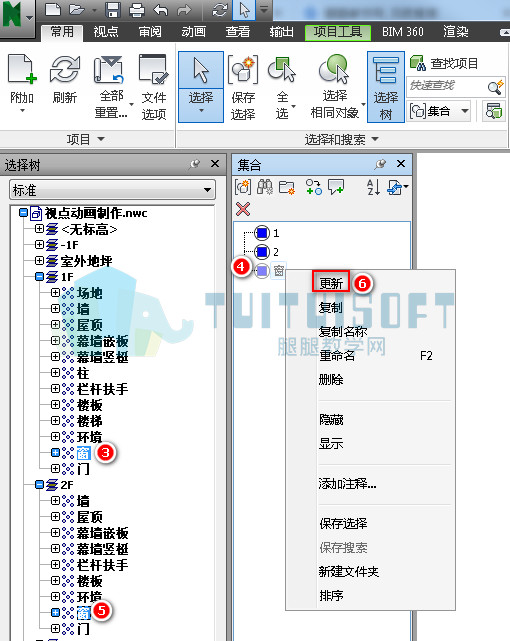This screenshot has height=641, width=510.
Task: Click the New file icon in quick access toolbar
Action: pyautogui.click(x=53, y=9)
